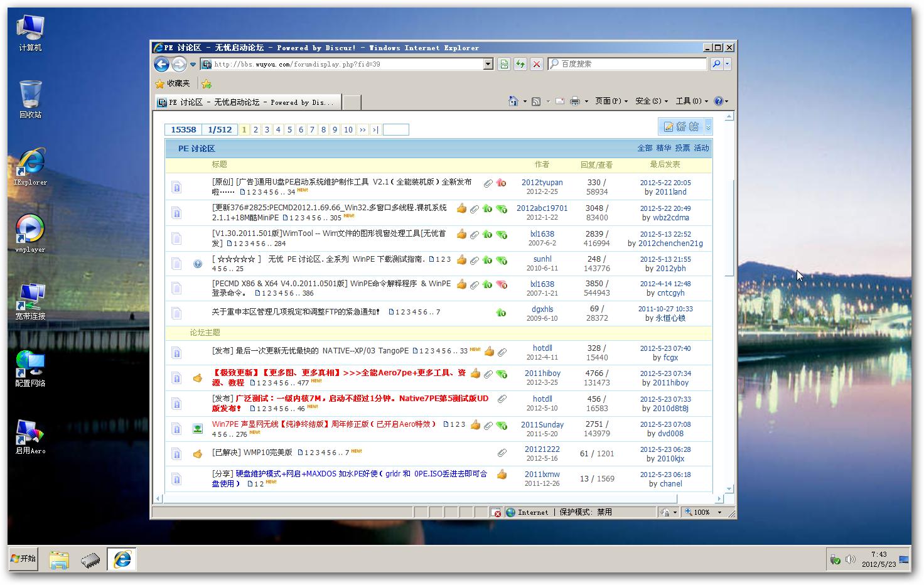
Task: Open author dgxhls profile
Action: click(542, 309)
